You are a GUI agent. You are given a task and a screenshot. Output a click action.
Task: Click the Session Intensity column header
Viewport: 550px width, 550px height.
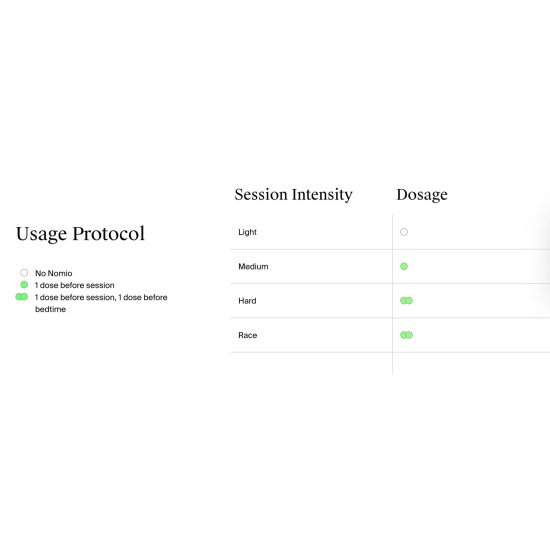click(293, 195)
